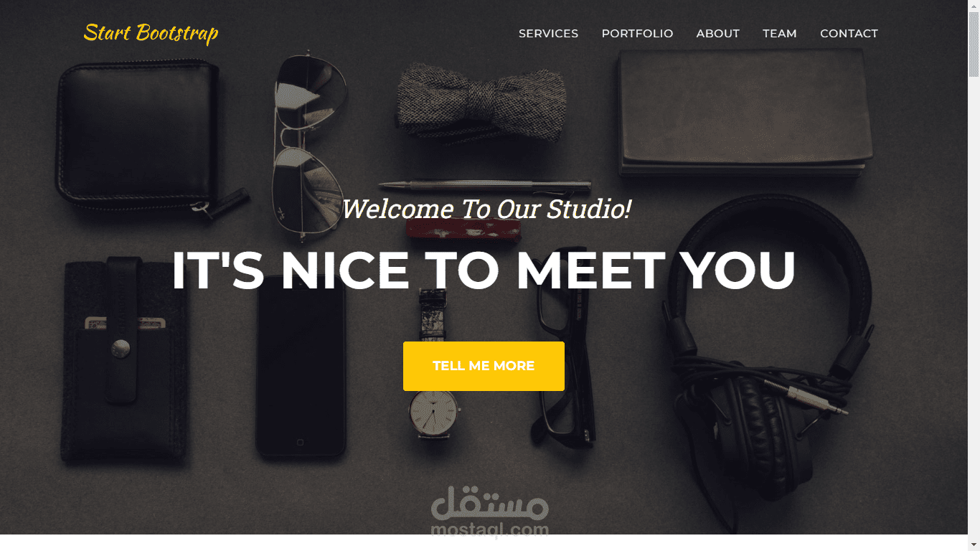This screenshot has height=551, width=980.
Task: Click the wristwatch face in the image
Action: [433, 412]
